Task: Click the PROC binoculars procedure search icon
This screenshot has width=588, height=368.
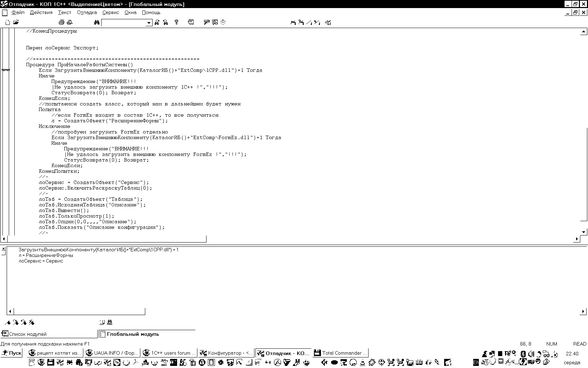Action: point(110,322)
